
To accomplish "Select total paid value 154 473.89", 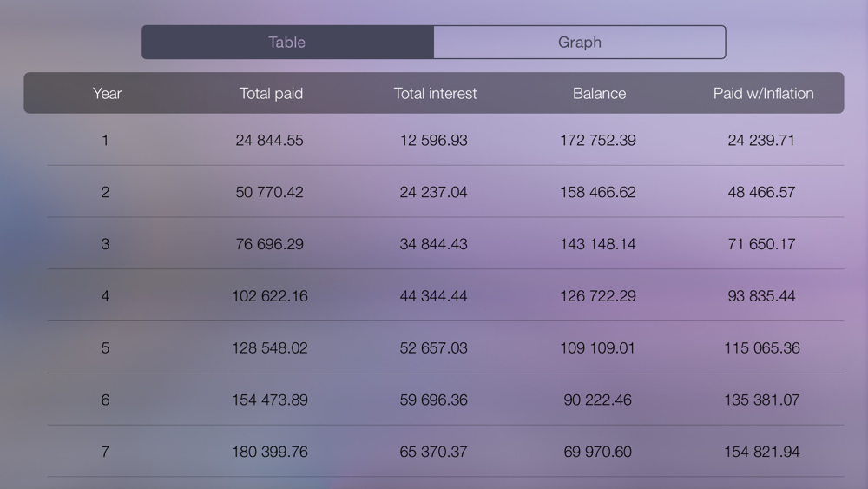I will click(x=269, y=400).
